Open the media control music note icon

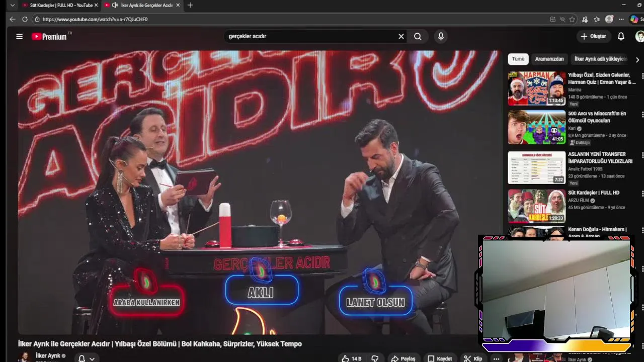[585, 19]
